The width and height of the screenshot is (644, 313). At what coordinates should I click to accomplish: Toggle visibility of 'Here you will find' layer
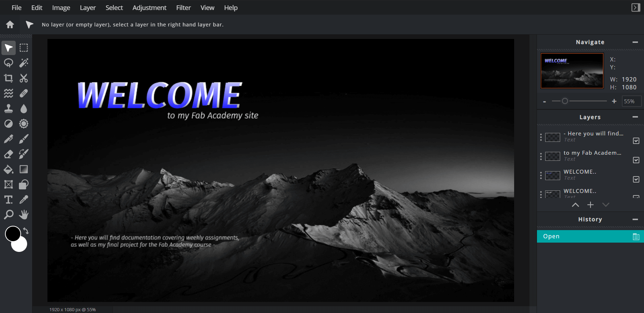point(636,141)
